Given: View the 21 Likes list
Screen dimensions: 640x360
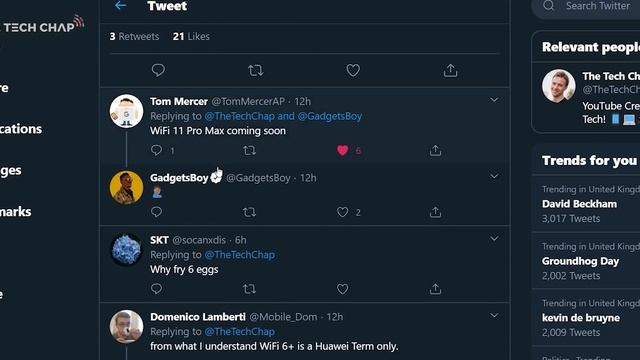Looking at the screenshot, I should [191, 36].
